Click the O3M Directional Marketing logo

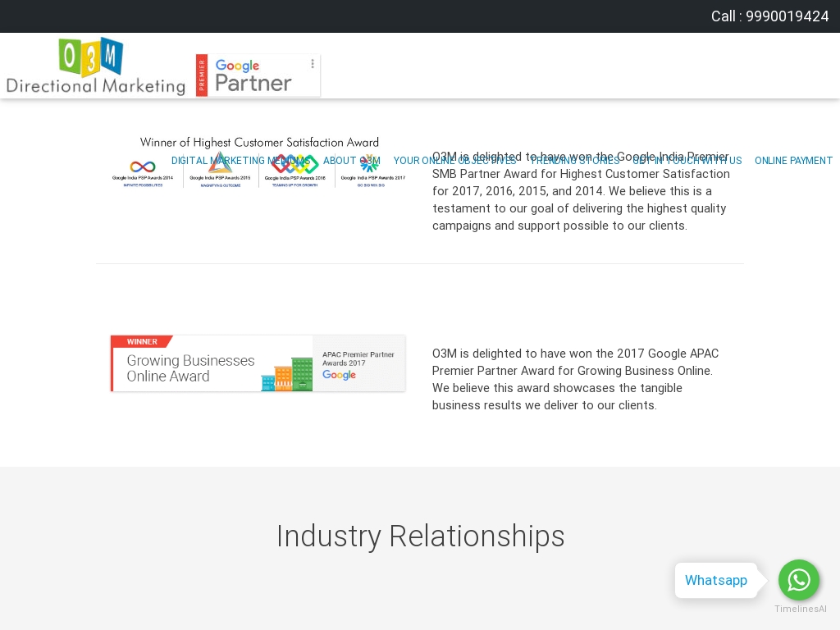(95, 66)
